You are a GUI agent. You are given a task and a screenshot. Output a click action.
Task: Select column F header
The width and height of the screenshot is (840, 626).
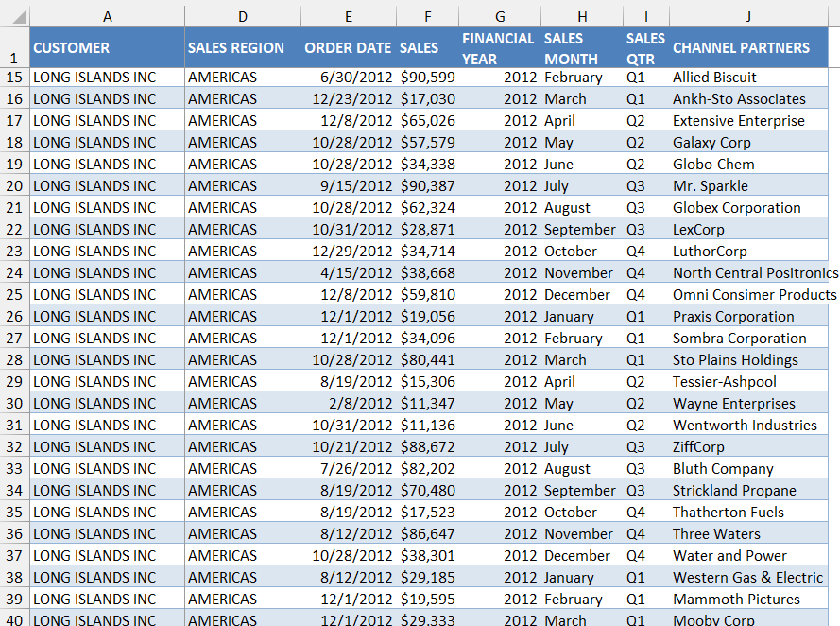(427, 17)
